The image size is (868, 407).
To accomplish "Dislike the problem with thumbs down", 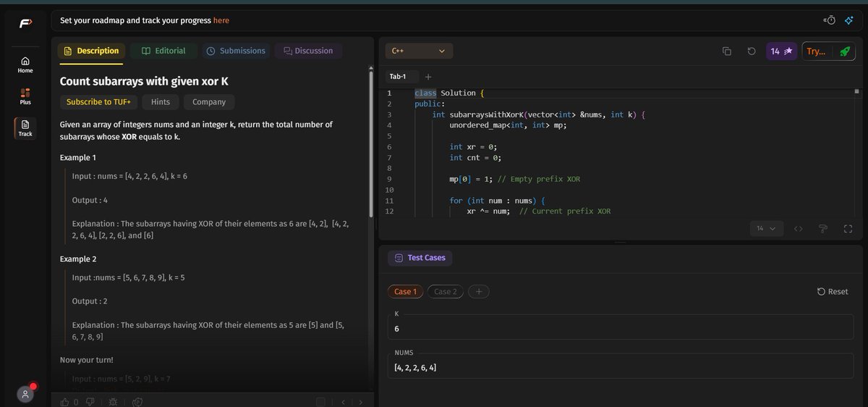I will tap(90, 402).
